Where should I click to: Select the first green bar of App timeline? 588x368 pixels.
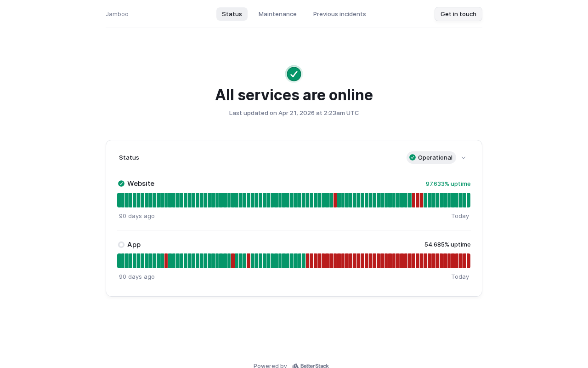tap(119, 261)
